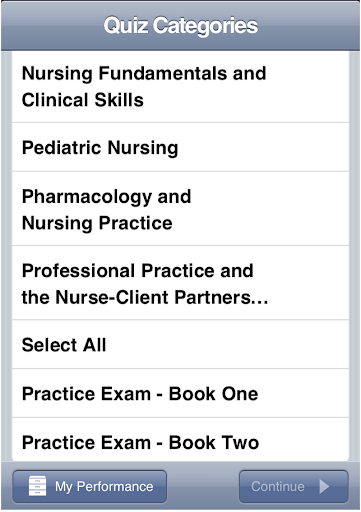Screen dimensions: 361x512
Task: Select the Pediatric Nursing category
Action: tap(180, 147)
